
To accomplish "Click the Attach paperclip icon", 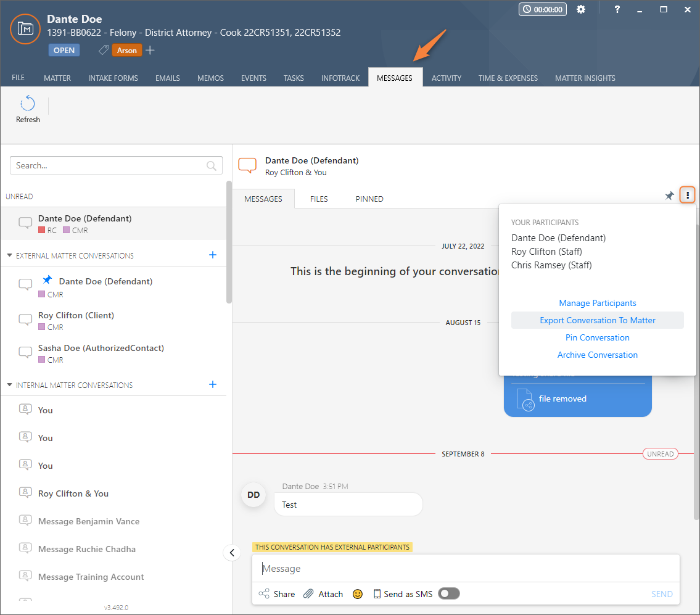I will [309, 594].
